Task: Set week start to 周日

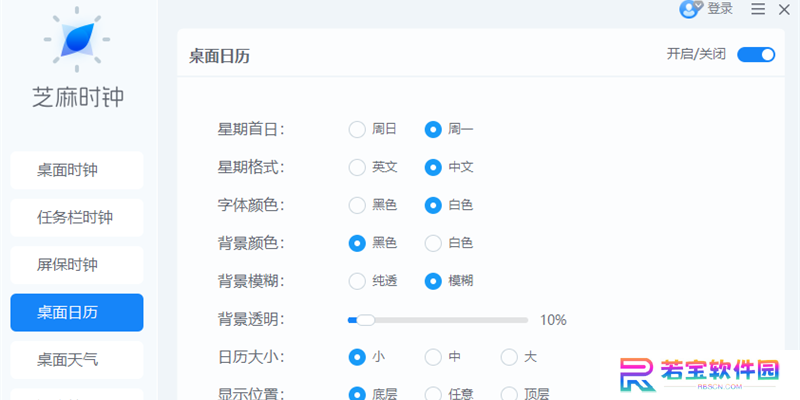Action: coord(357,130)
